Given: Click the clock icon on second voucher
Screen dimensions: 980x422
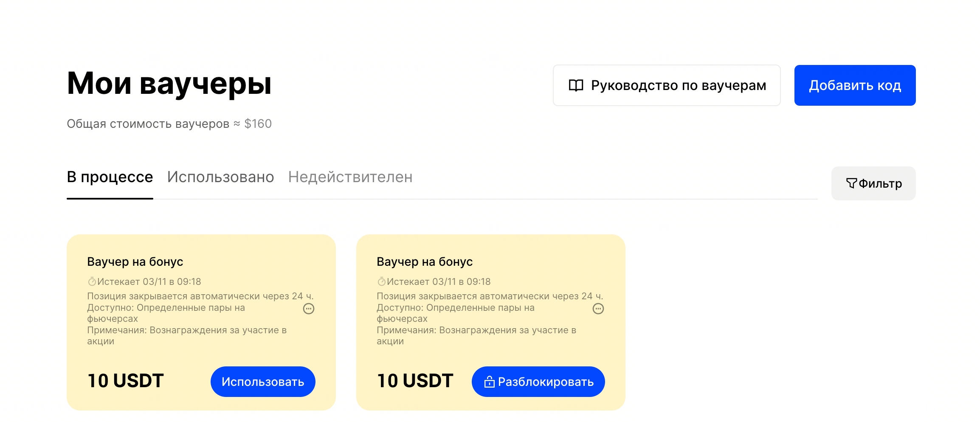Looking at the screenshot, I should coord(381,281).
